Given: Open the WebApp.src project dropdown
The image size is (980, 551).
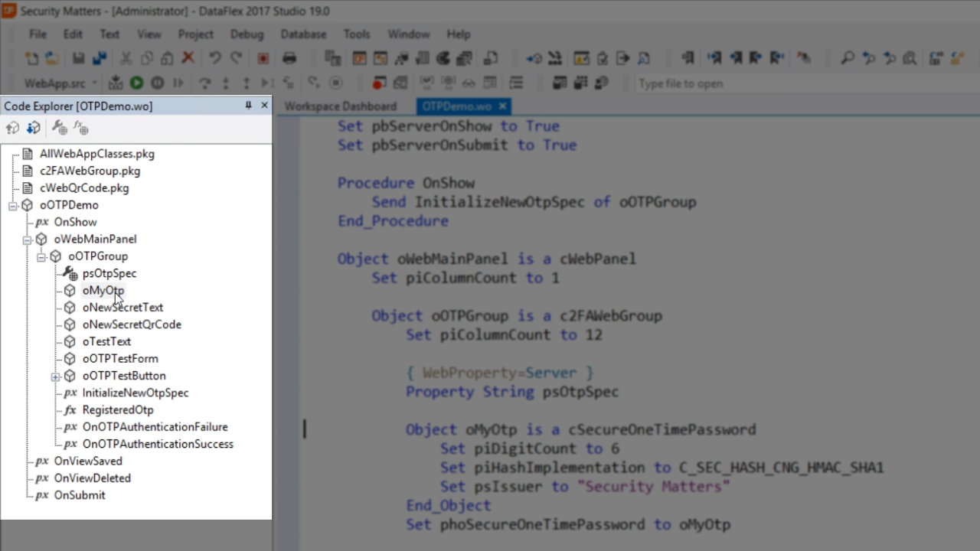Looking at the screenshot, I should (95, 83).
